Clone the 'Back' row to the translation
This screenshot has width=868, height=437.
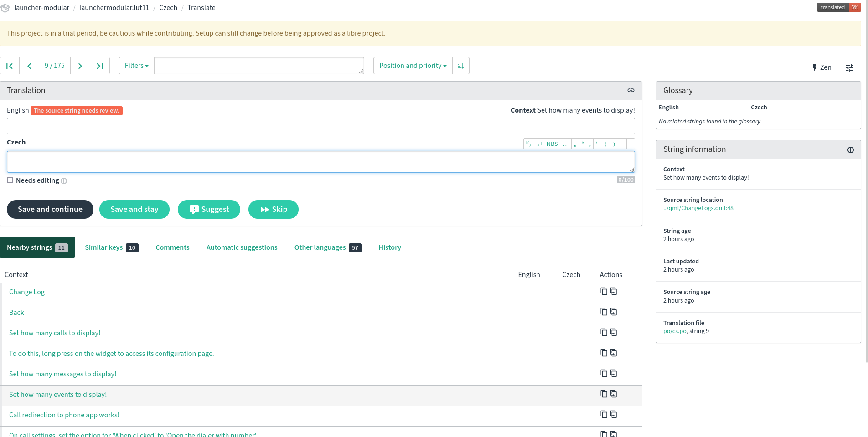coord(614,312)
